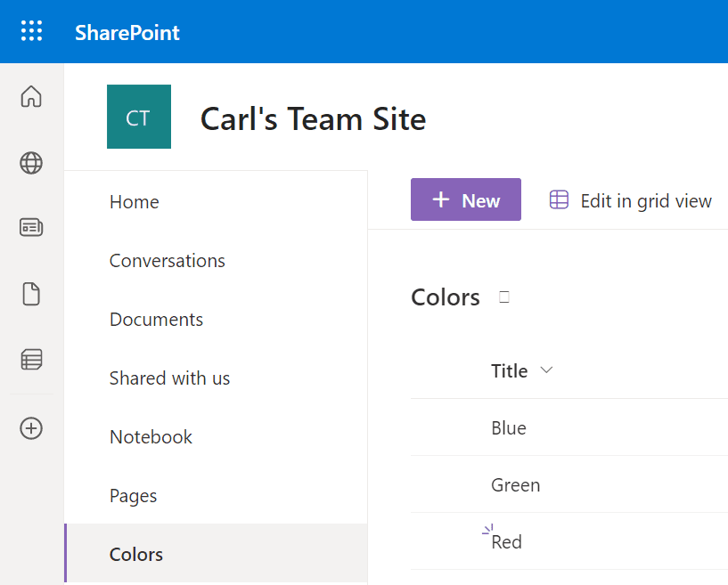
Task: Click the Title column header
Action: pyautogui.click(x=510, y=370)
